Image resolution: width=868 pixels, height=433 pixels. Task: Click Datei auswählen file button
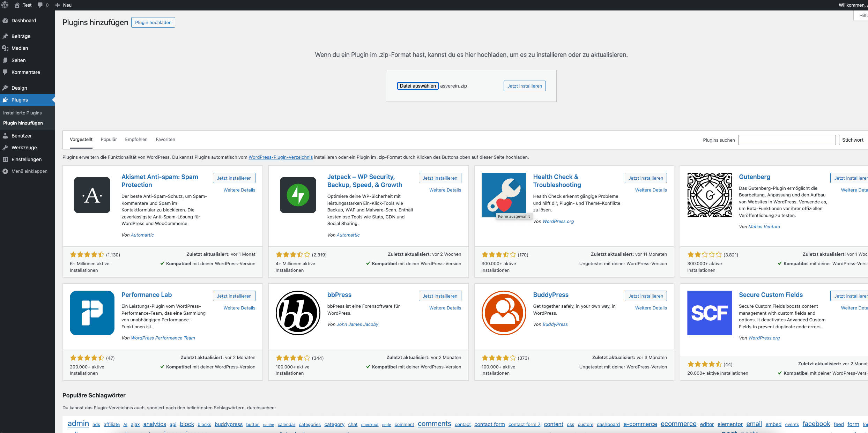(x=418, y=86)
